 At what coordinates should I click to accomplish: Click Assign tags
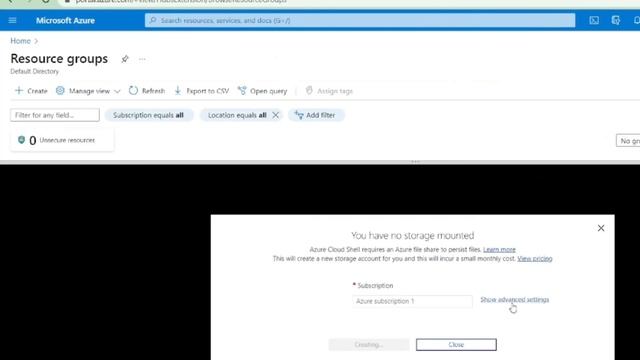click(x=329, y=91)
